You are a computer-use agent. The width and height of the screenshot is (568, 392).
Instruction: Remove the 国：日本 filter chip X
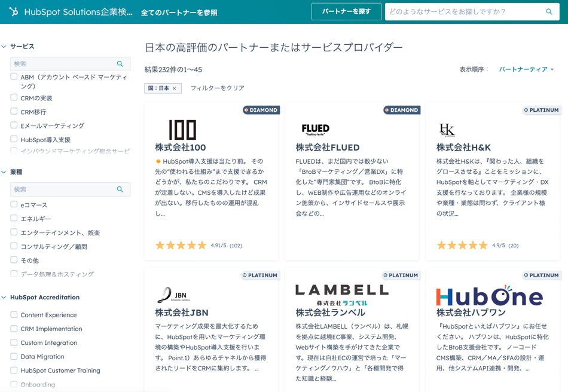174,88
